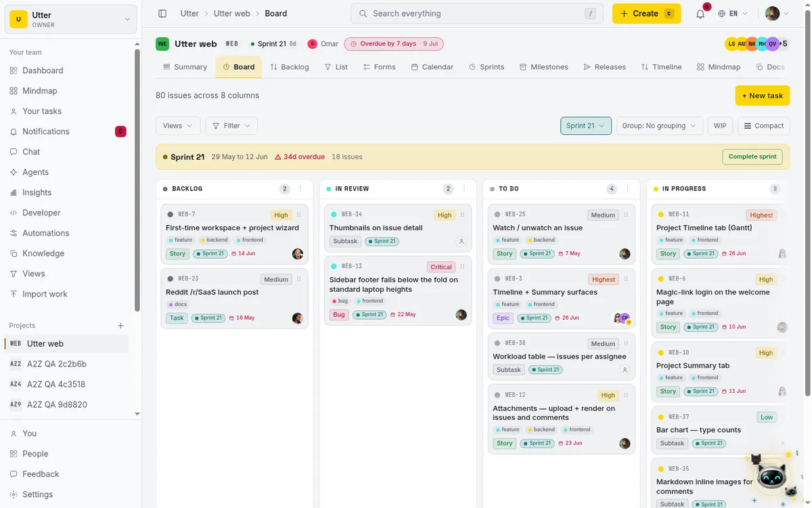Open Import work in the sidebar
812x508 pixels.
(x=45, y=294)
